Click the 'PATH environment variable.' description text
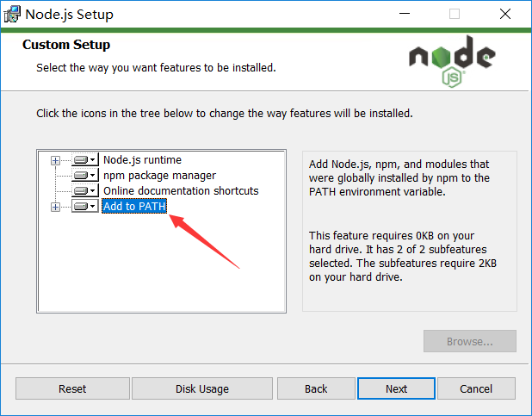Screen dimensions: 532x416 (377, 192)
